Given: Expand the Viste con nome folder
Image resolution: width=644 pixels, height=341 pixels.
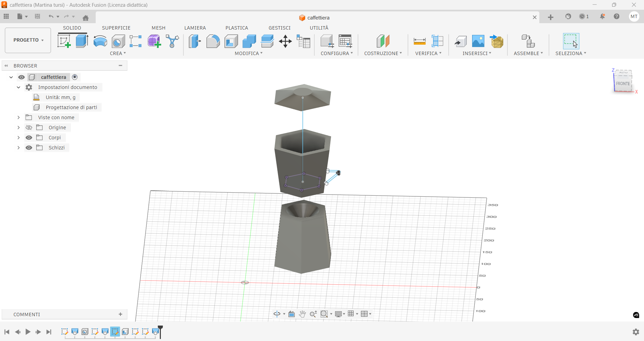Looking at the screenshot, I should coord(19,117).
